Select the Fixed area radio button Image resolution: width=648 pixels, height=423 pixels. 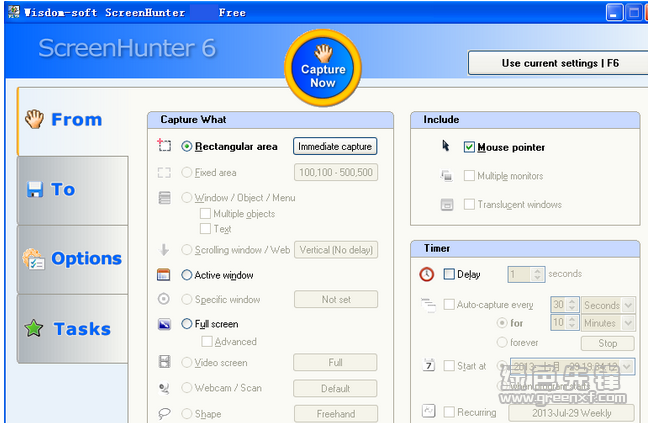tap(187, 172)
